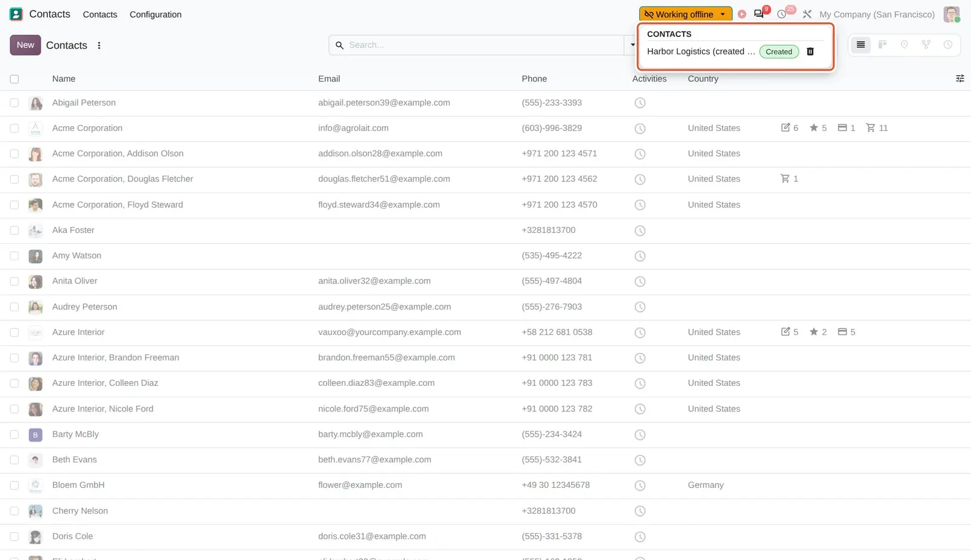Sort by the Country column header
The height and width of the screenshot is (560, 971).
pos(703,79)
